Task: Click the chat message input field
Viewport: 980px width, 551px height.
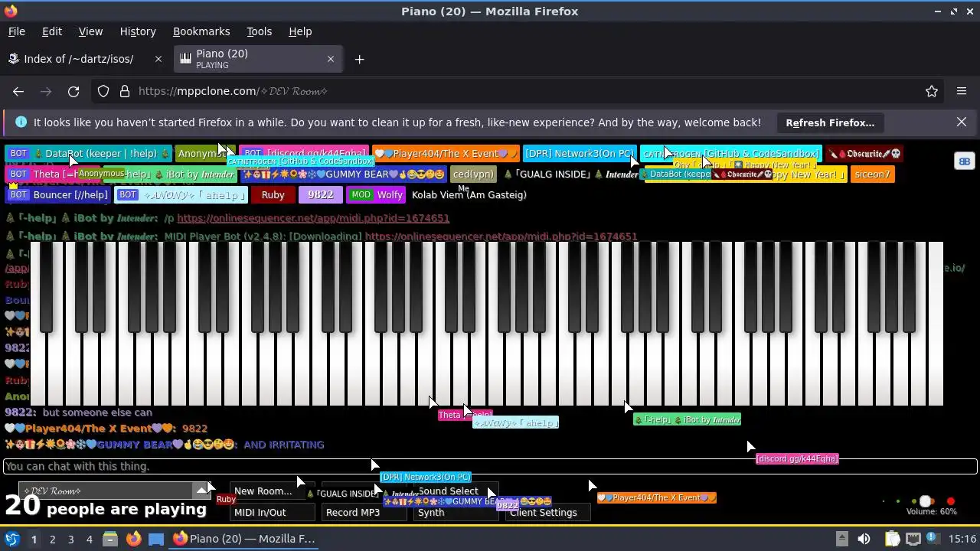Action: (490, 466)
